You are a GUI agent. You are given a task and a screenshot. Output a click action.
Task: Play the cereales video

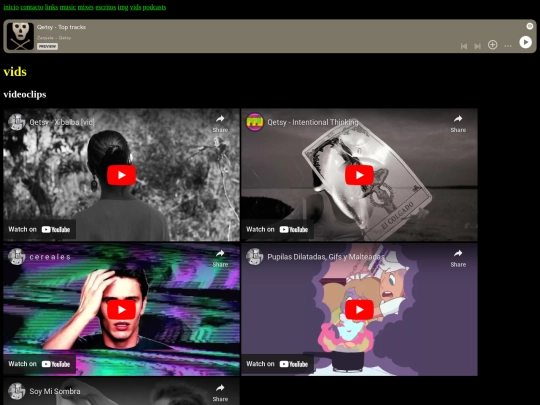click(121, 310)
